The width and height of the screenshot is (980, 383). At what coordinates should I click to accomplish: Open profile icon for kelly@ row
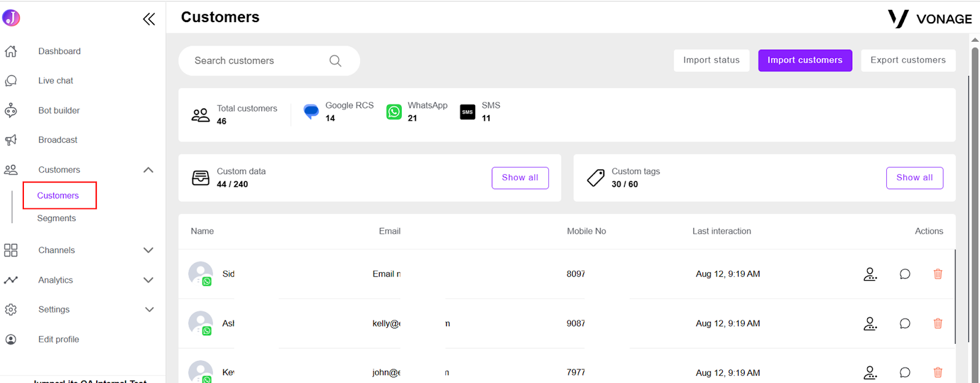click(x=870, y=324)
